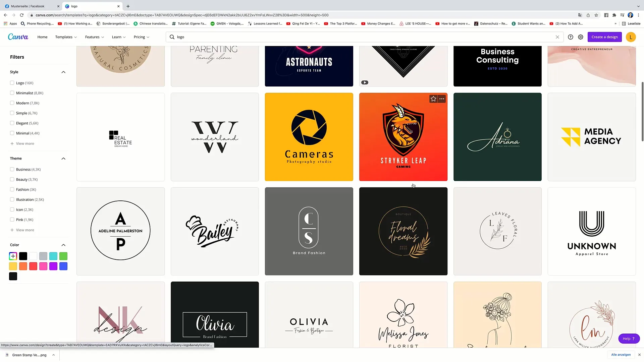This screenshot has width=644, height=362.
Task: Bookmark this page with star icon
Action: pyautogui.click(x=596, y=15)
